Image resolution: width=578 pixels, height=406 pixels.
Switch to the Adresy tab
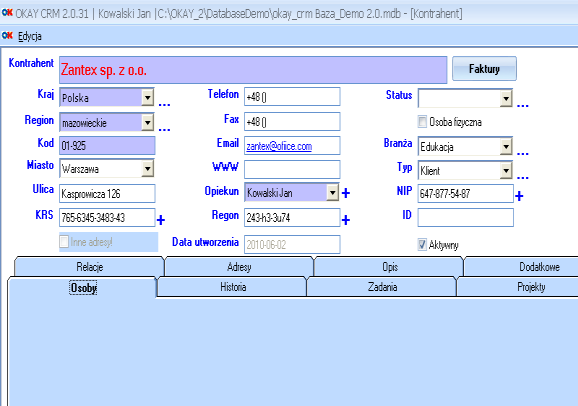pos(239,267)
